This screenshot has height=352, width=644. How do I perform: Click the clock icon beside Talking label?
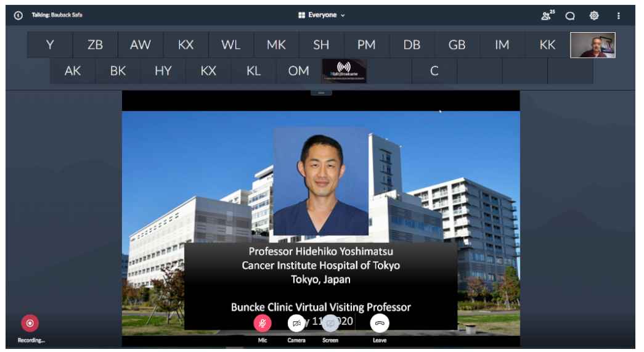tap(18, 15)
